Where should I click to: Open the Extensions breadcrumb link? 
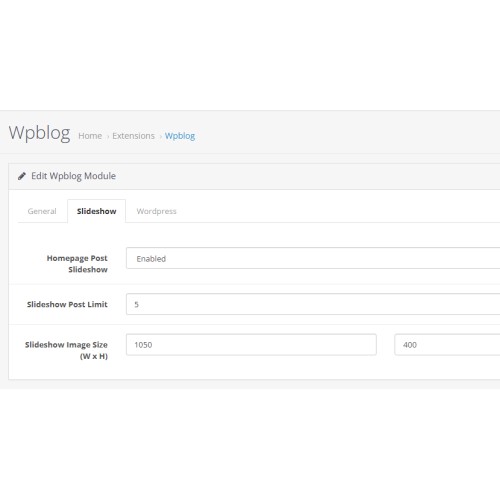coord(133,136)
